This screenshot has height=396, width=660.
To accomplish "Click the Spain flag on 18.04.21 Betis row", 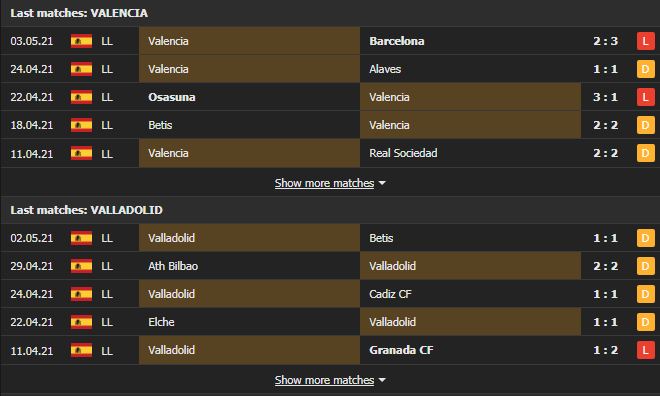I will tap(81, 125).
